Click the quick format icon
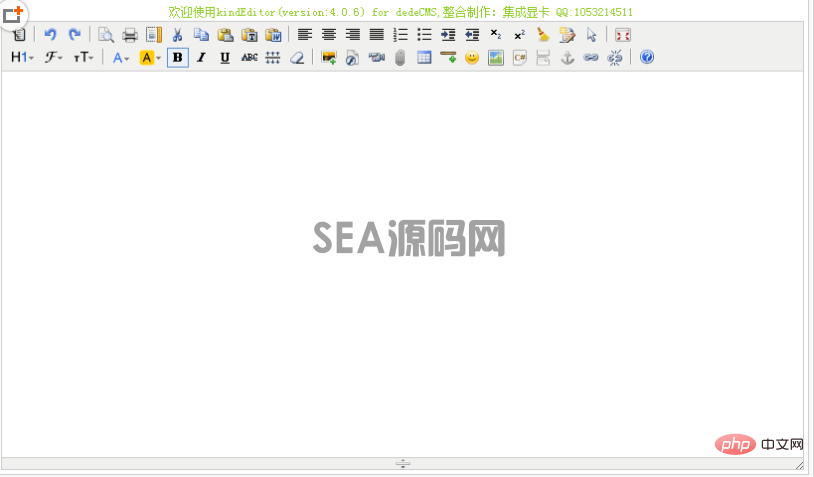The image size is (814, 477). pos(567,35)
